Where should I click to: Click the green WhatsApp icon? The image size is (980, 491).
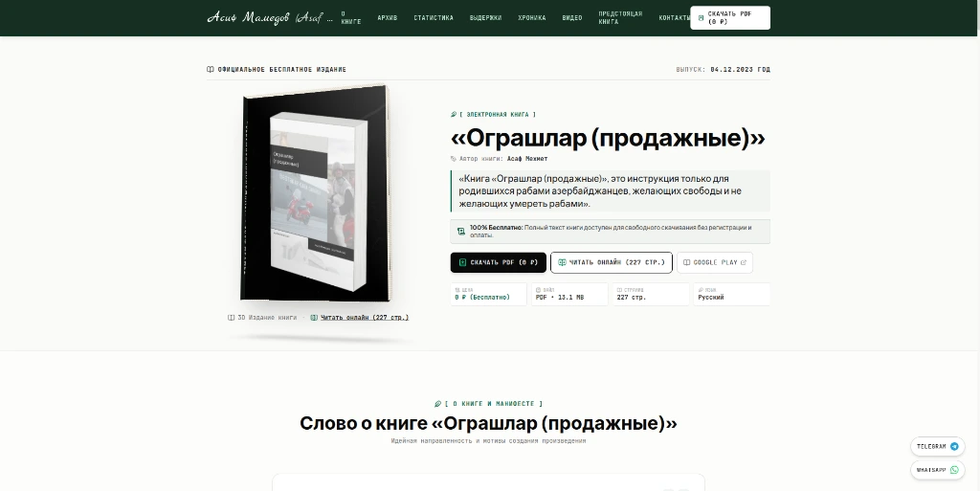tap(954, 470)
